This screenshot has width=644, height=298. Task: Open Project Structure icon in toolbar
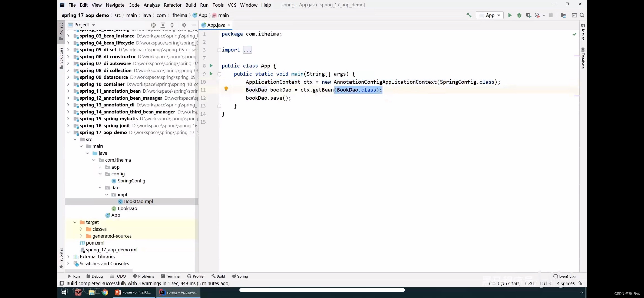coord(563,15)
